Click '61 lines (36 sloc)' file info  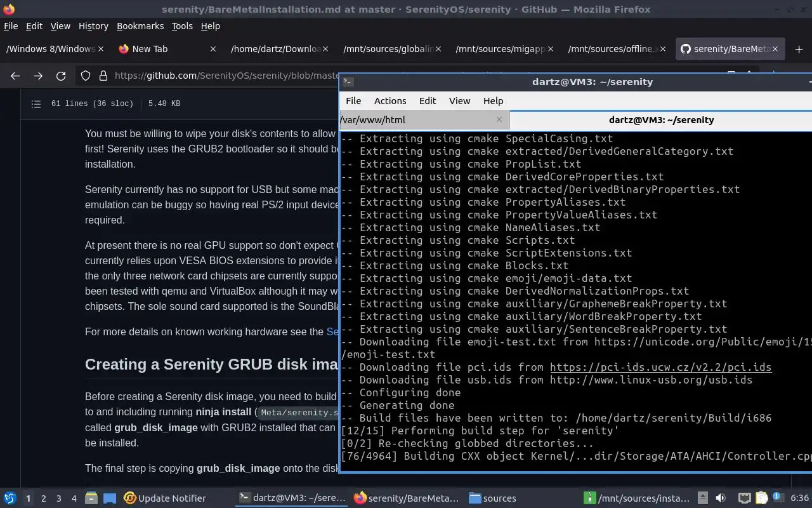coord(92,104)
